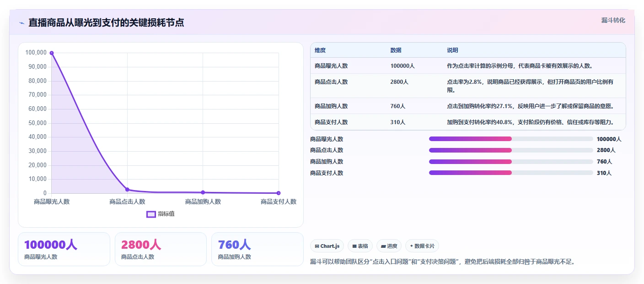644x284 pixels.
Task: Click the 100,000 y-axis label
Action: pos(36,53)
